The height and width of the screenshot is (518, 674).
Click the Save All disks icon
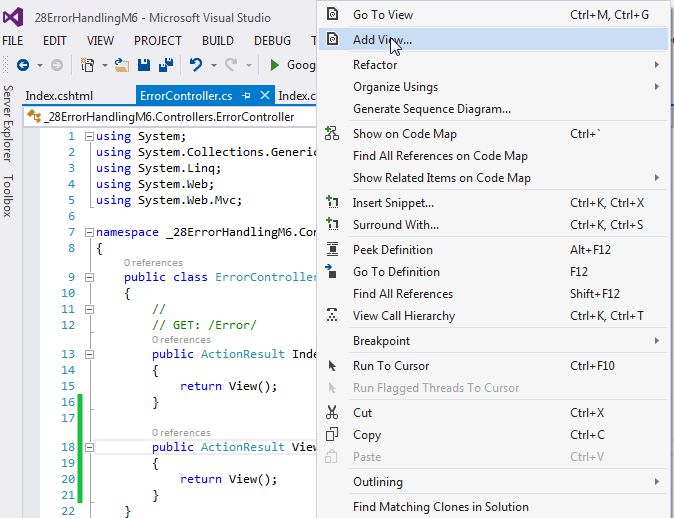pos(166,65)
